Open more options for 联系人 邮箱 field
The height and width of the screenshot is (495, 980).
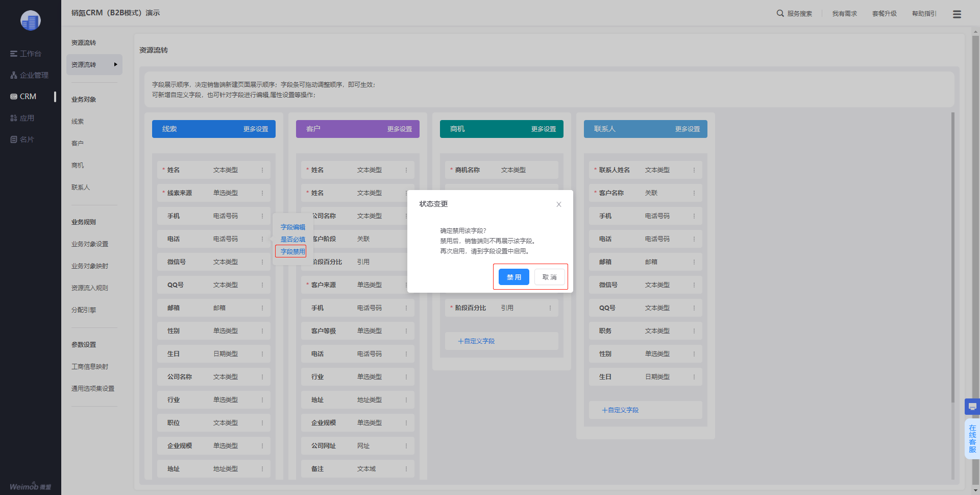point(694,262)
